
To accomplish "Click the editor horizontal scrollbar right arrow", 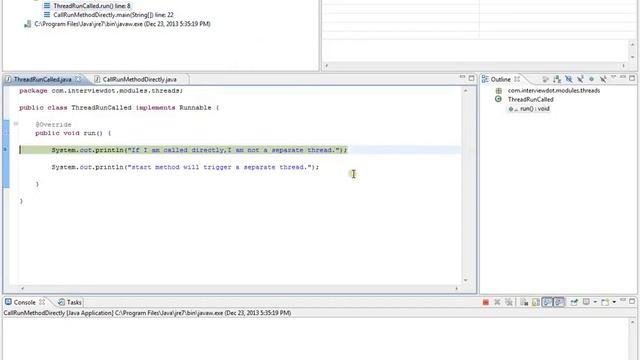I will [x=457, y=288].
